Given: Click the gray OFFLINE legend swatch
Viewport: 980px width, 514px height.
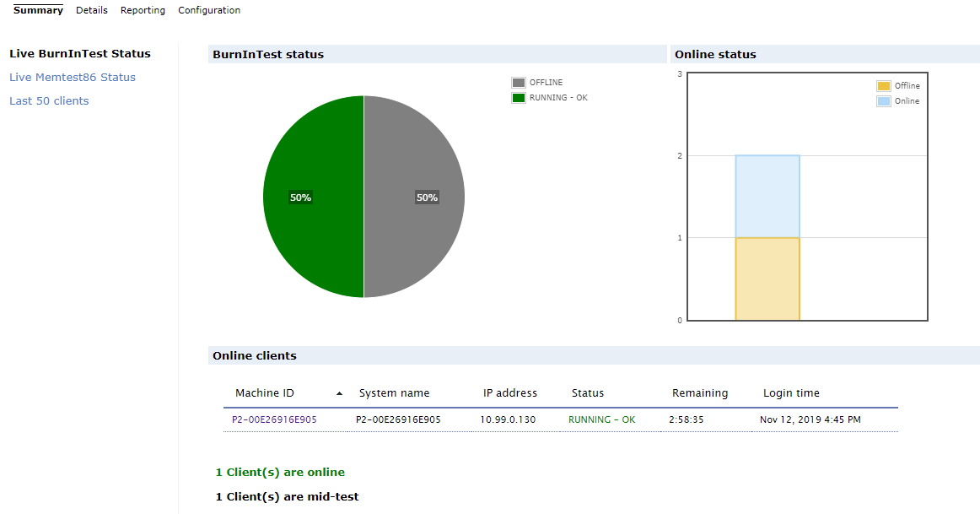Looking at the screenshot, I should coord(518,83).
